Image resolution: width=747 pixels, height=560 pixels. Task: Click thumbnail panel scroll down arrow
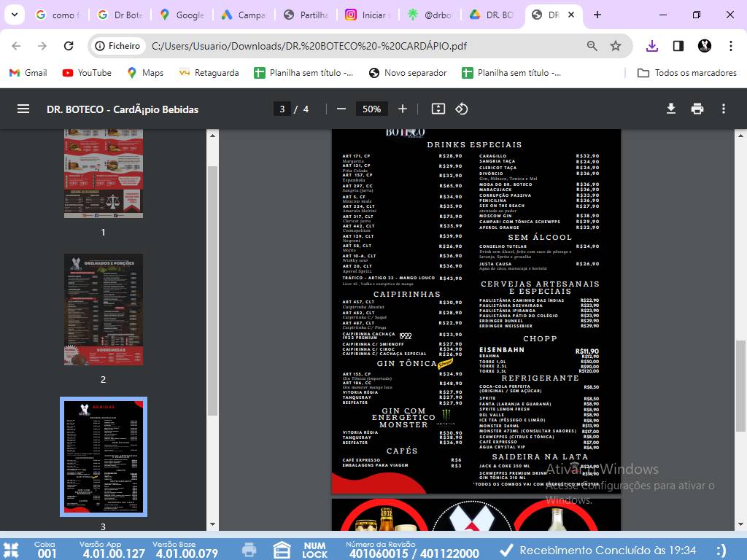212,525
